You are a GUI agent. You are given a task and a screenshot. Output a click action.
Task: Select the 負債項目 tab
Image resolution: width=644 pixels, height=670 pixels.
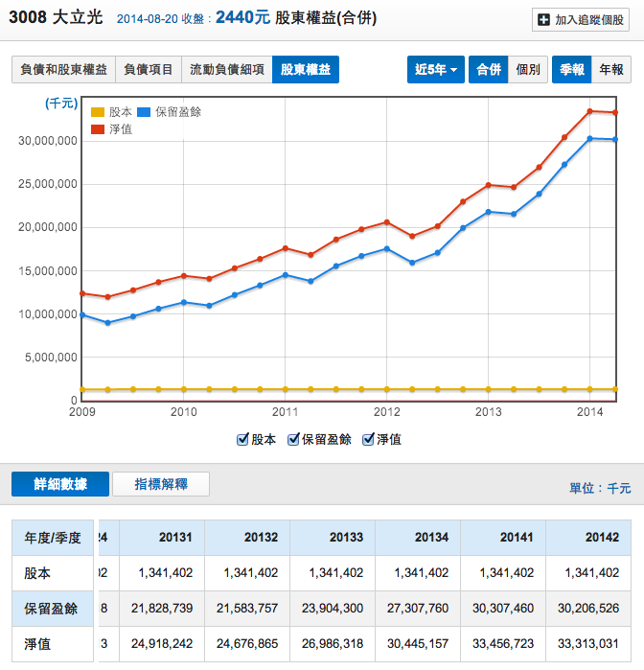pos(148,70)
